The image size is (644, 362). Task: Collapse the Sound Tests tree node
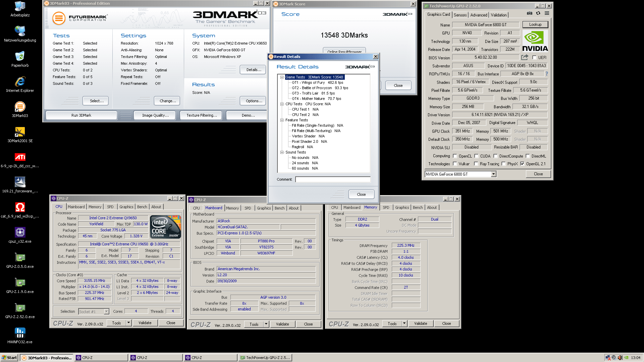point(282,152)
